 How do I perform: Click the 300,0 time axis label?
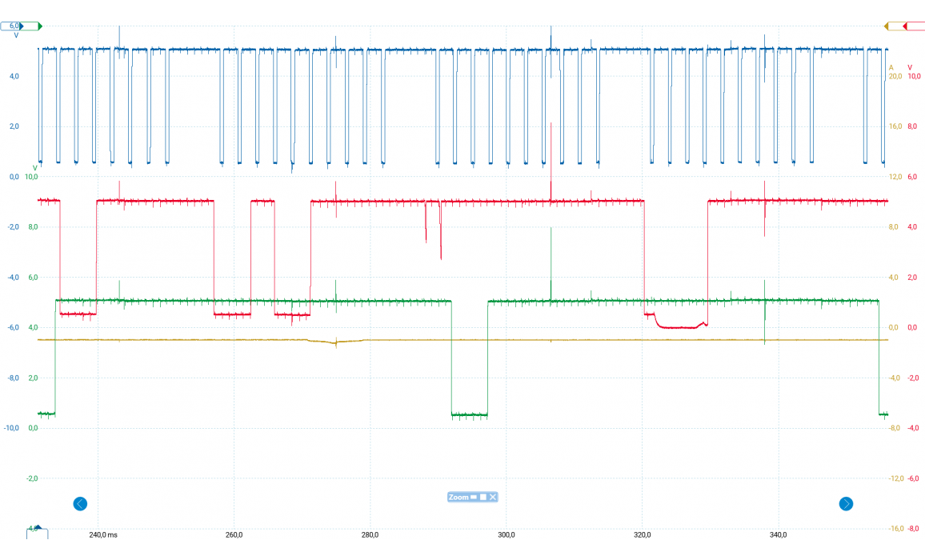pos(507,535)
